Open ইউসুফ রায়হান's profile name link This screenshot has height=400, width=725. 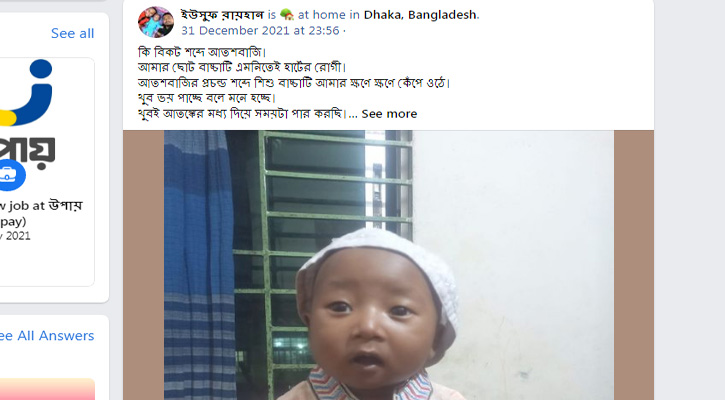point(222,15)
